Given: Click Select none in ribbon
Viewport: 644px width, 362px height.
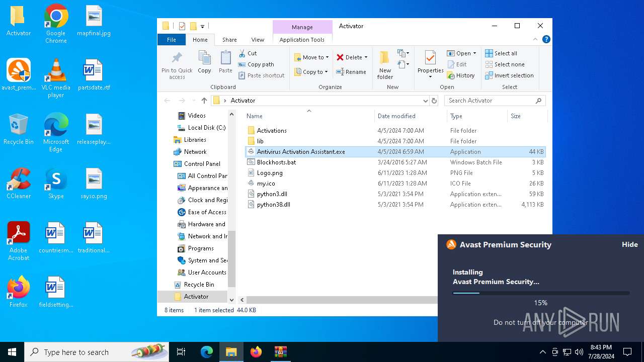Looking at the screenshot, I should 505,64.
